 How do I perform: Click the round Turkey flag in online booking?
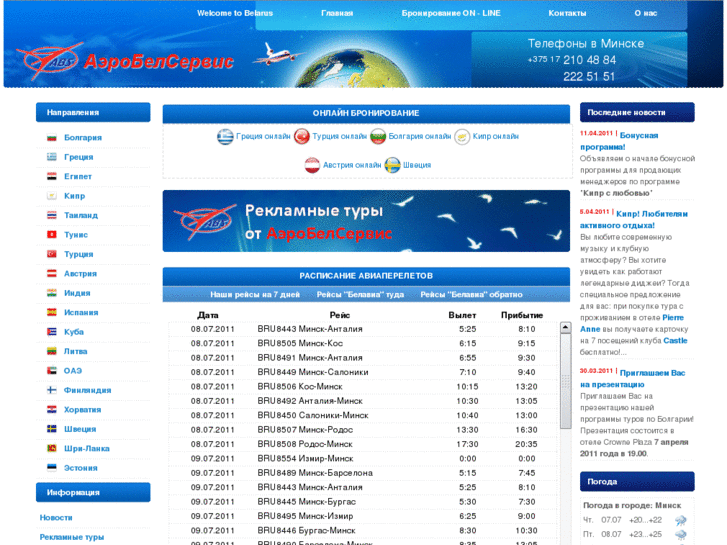302,137
